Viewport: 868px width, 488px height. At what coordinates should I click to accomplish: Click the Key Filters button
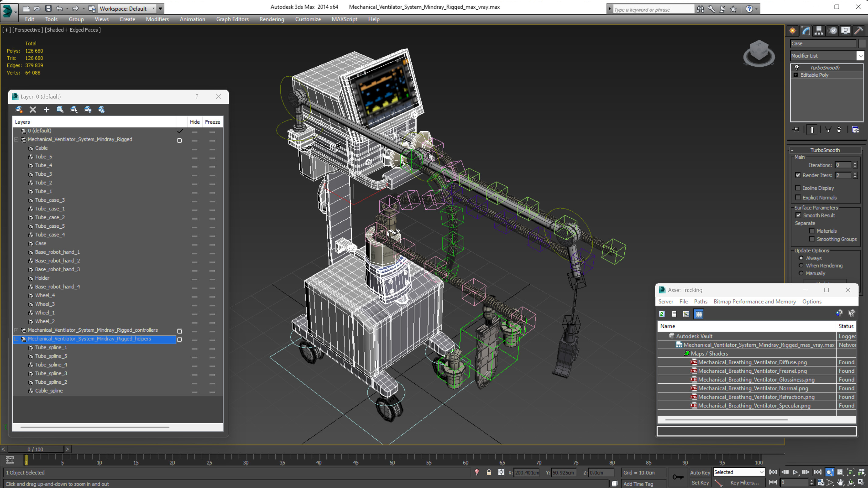(x=744, y=482)
